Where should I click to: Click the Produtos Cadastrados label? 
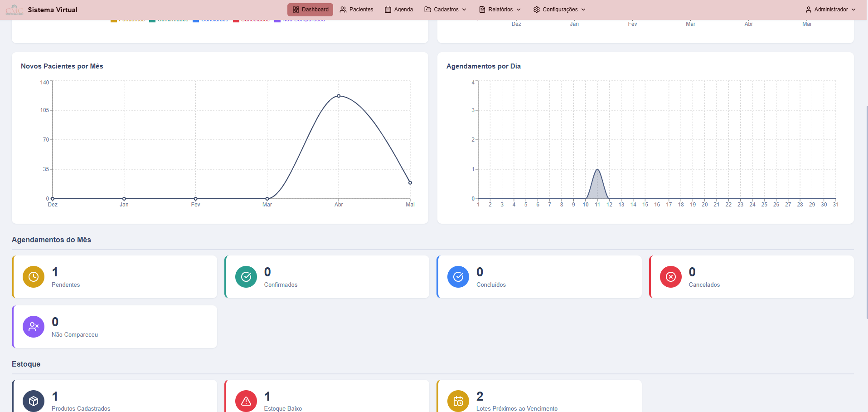click(x=81, y=408)
